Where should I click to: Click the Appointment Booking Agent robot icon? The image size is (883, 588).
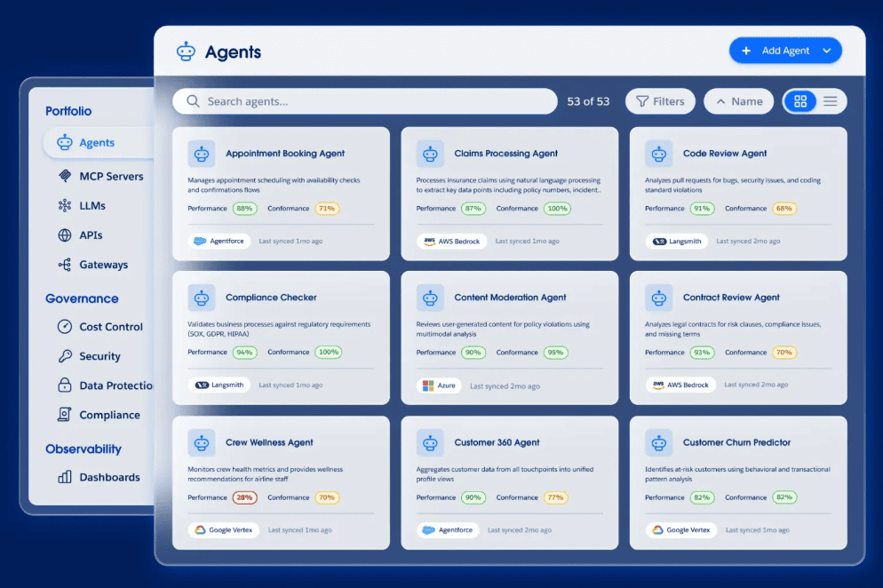[202, 153]
